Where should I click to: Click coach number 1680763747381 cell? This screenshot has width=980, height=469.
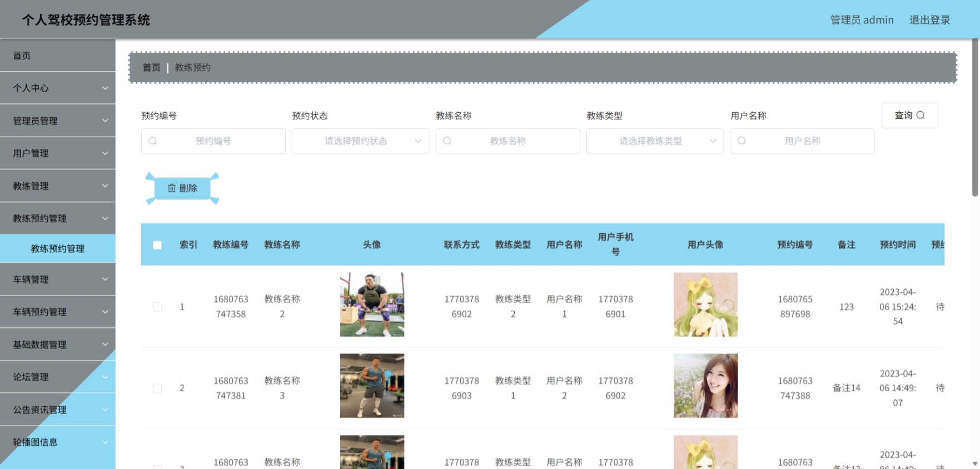pyautogui.click(x=231, y=388)
